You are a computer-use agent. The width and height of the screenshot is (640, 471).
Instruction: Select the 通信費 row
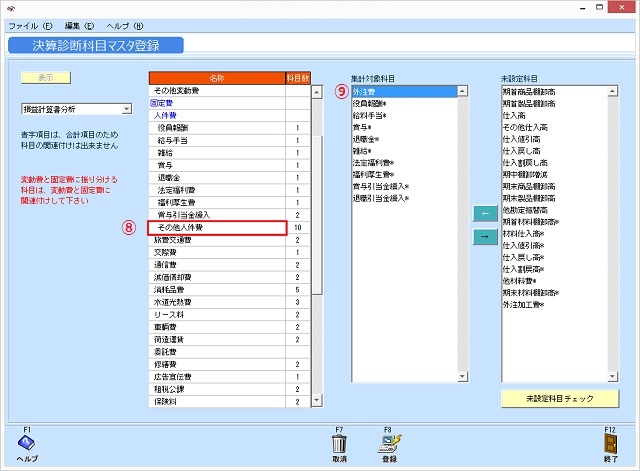[x=230, y=265]
